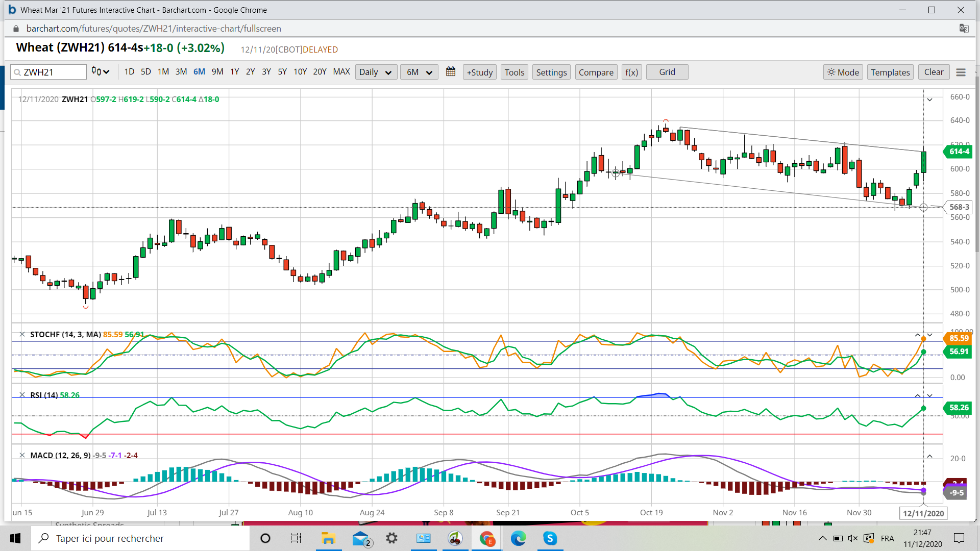Click the Templates button

890,72
